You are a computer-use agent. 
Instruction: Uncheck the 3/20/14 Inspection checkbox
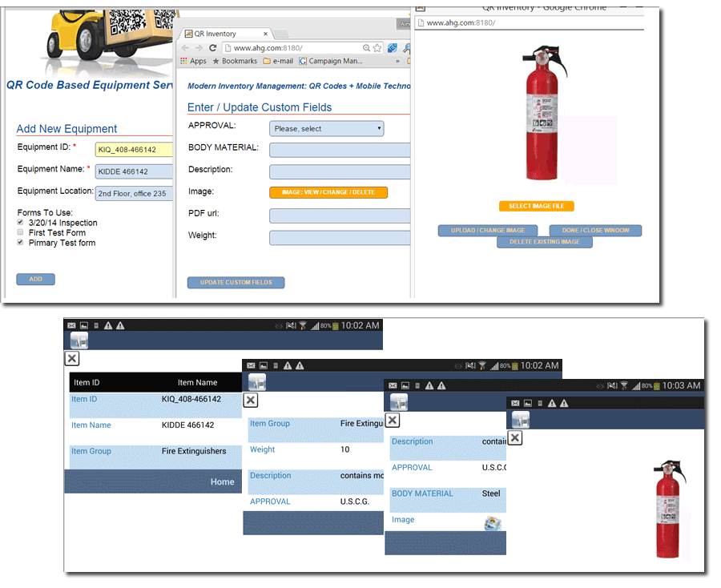coord(20,223)
